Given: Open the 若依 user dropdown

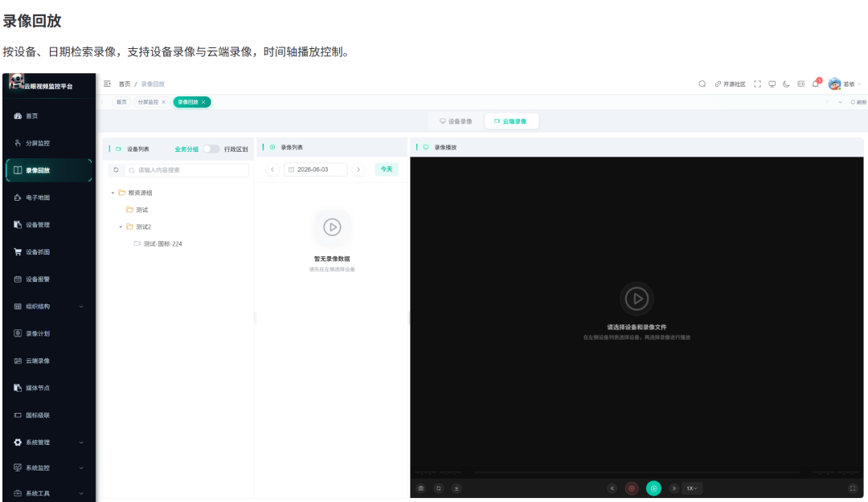Looking at the screenshot, I should (845, 84).
